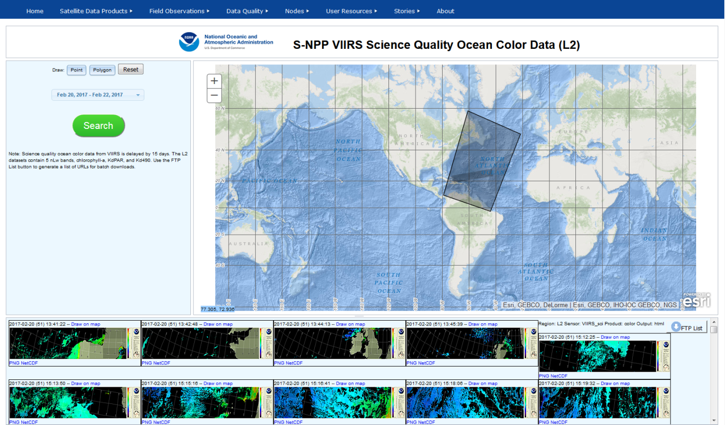Click the Esri logo on the map
Viewport: 725px width, 425px height.
point(696,300)
